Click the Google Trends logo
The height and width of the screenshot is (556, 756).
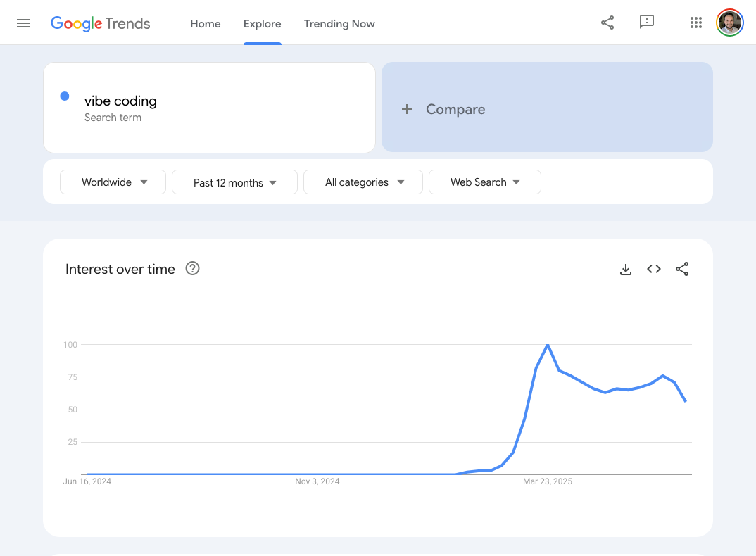[100, 23]
